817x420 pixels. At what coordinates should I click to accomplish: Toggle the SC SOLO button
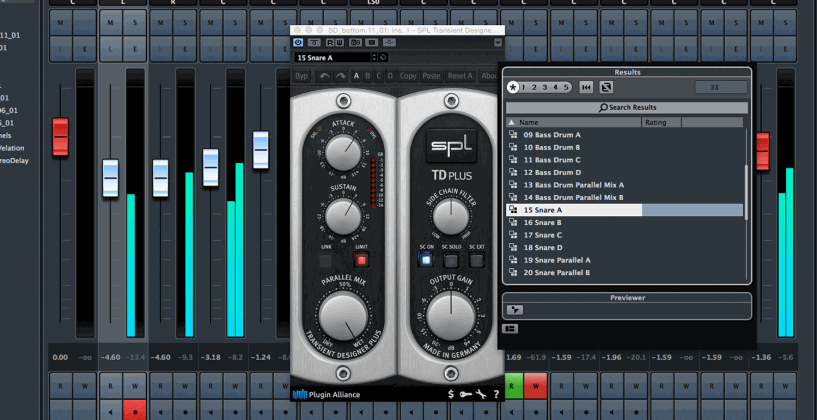click(x=451, y=260)
